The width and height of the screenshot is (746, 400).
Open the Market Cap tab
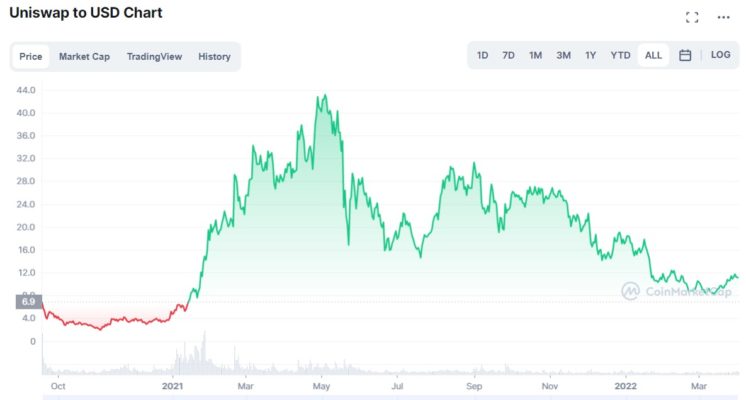click(84, 57)
